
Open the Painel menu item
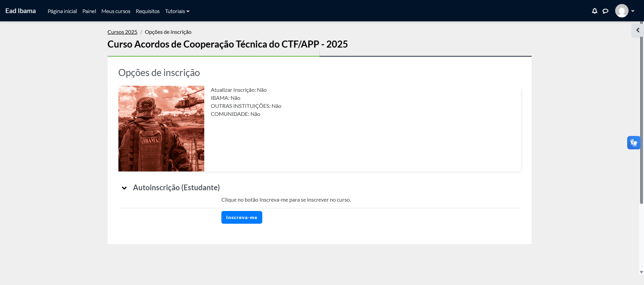(89, 11)
